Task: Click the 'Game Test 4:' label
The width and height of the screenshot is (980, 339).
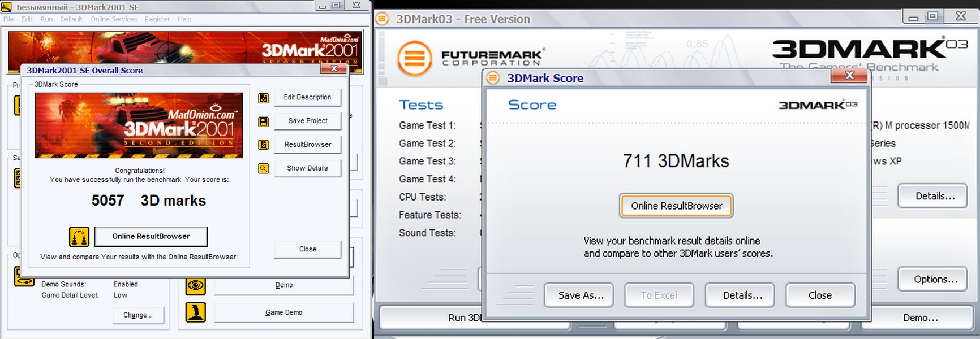Action: (x=427, y=179)
